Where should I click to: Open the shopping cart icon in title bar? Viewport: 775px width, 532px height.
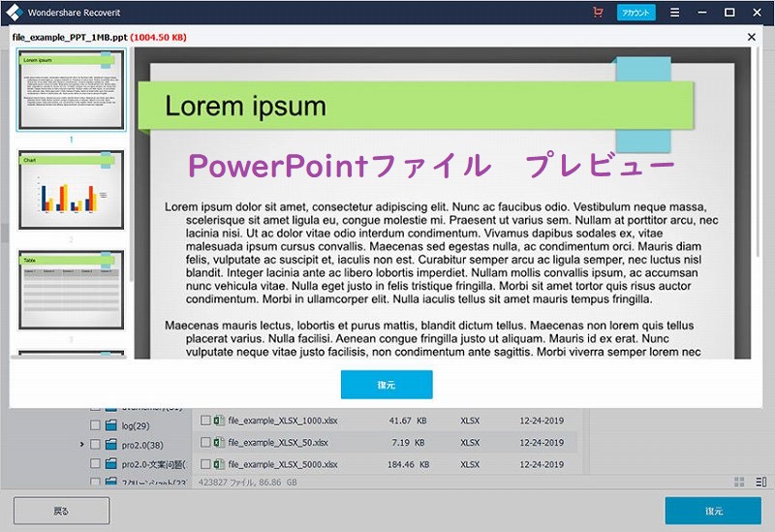click(x=598, y=13)
